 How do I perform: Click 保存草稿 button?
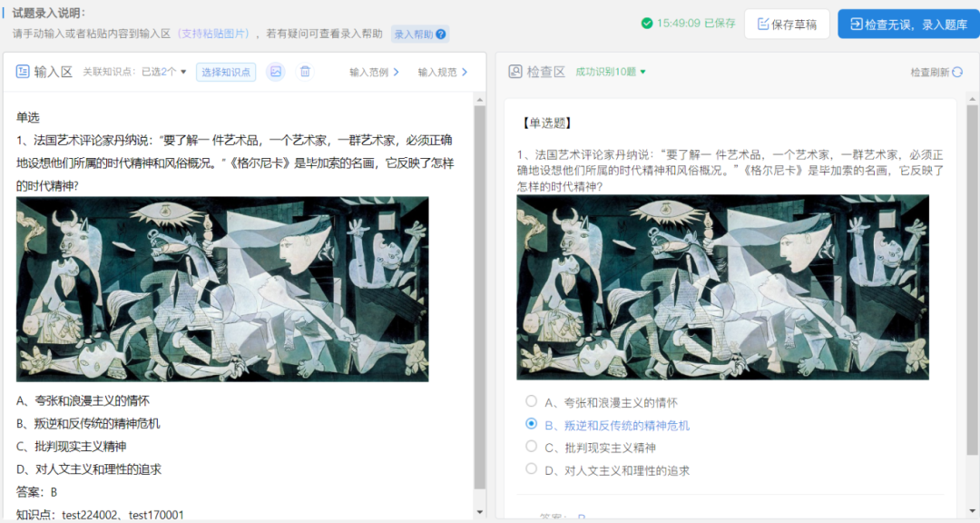pyautogui.click(x=787, y=24)
